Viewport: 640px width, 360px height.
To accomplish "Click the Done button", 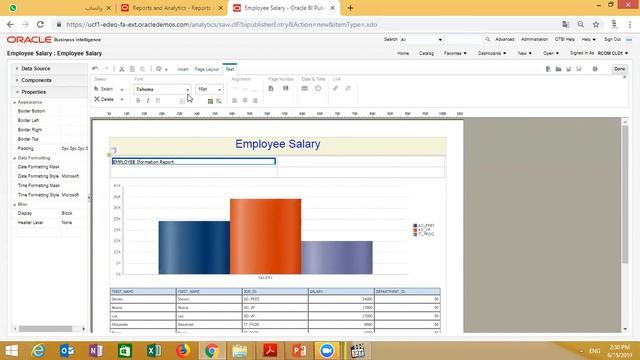I will click(x=619, y=69).
